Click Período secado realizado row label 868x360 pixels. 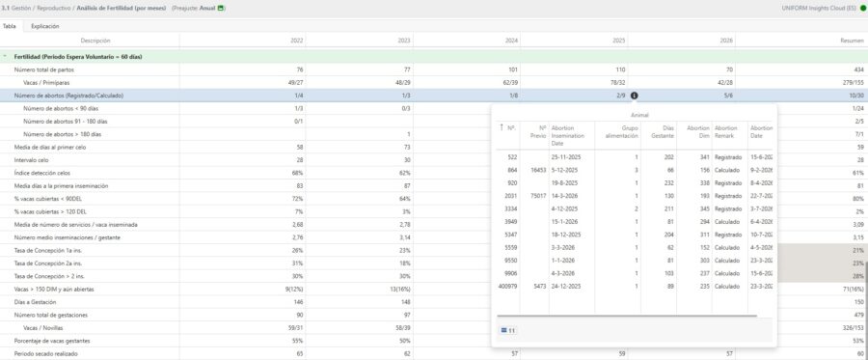(46, 353)
